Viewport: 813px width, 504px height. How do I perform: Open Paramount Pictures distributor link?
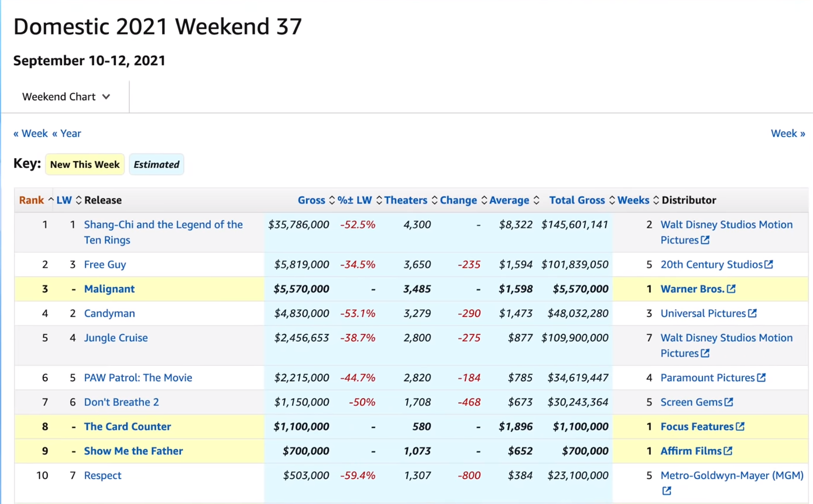coord(708,378)
